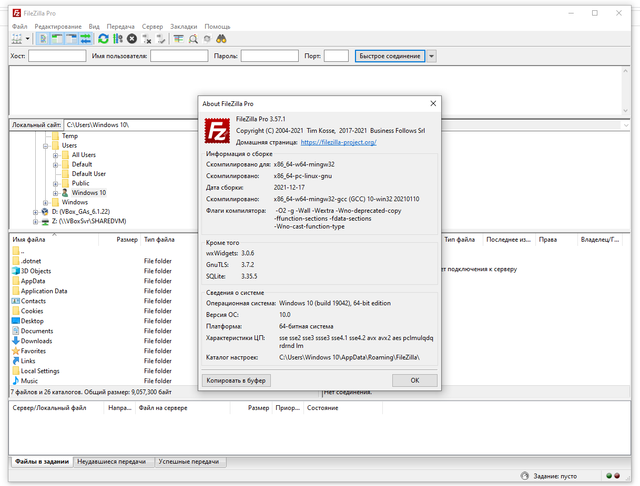Click the 3D Objects folder icon
640x486 pixels.
pos(16,271)
